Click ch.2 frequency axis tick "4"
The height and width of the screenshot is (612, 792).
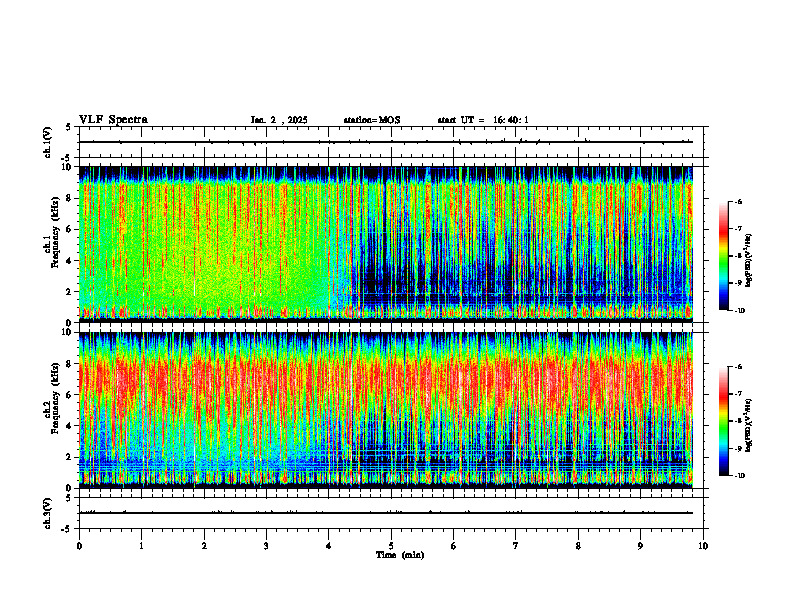click(69, 426)
